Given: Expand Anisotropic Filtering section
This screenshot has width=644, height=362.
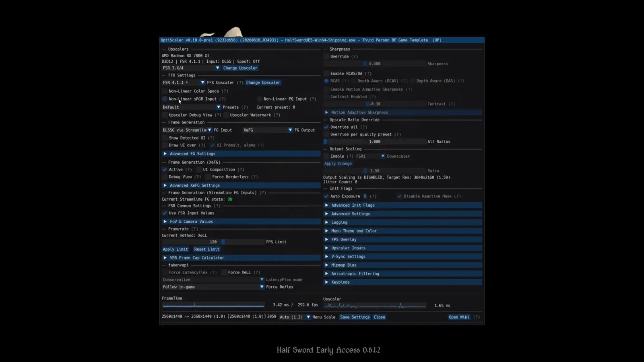Looking at the screenshot, I should coord(402,274).
